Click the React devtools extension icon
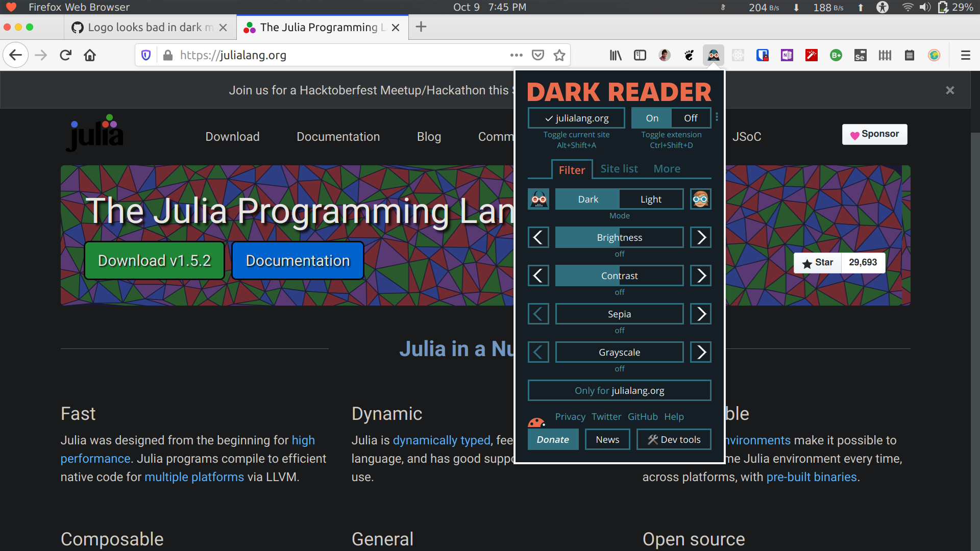 738,55
